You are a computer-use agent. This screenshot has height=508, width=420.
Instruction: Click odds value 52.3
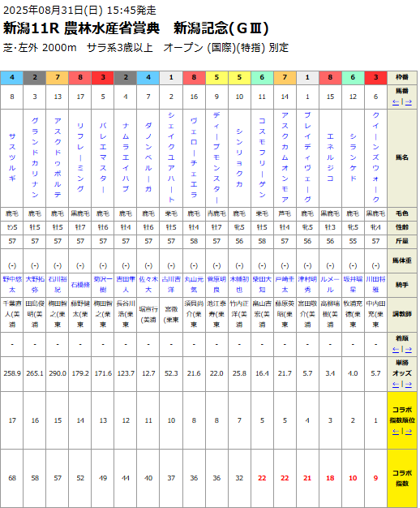[171, 373]
